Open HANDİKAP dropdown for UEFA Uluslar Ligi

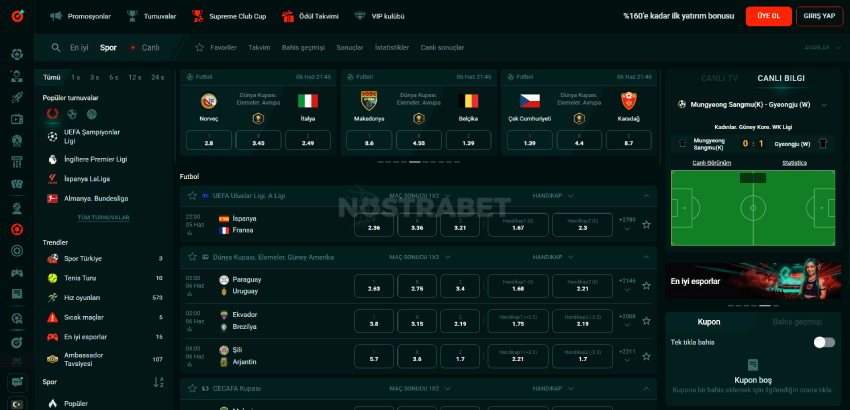click(x=553, y=196)
